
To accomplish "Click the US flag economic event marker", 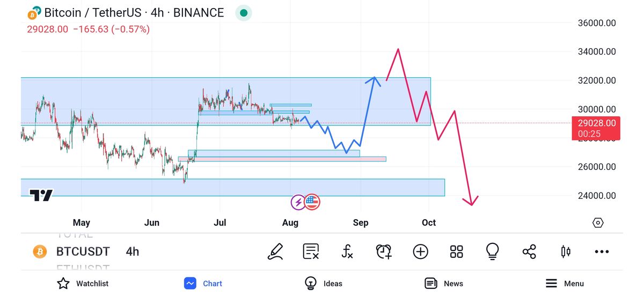I will [x=312, y=202].
